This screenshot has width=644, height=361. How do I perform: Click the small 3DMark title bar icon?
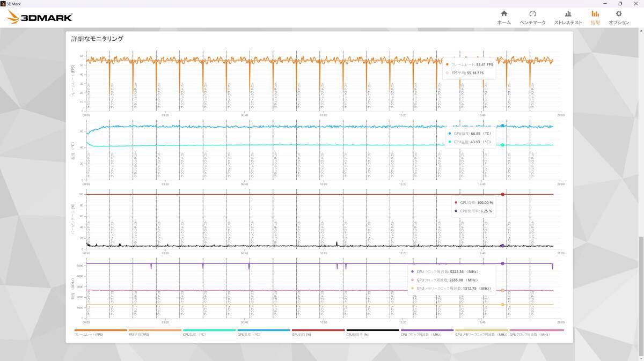pyautogui.click(x=3, y=3)
